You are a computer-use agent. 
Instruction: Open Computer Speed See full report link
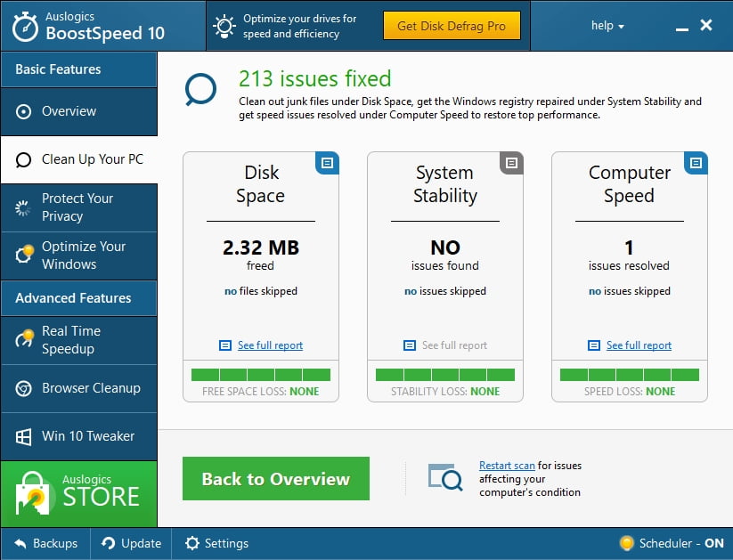click(639, 345)
